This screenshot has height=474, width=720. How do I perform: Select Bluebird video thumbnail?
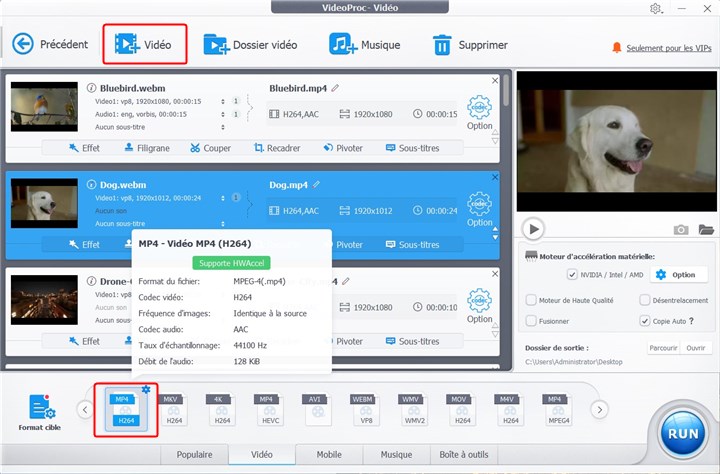(44, 107)
